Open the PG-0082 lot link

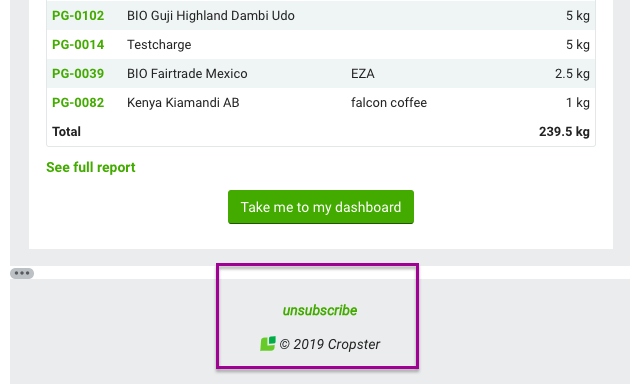pyautogui.click(x=78, y=103)
